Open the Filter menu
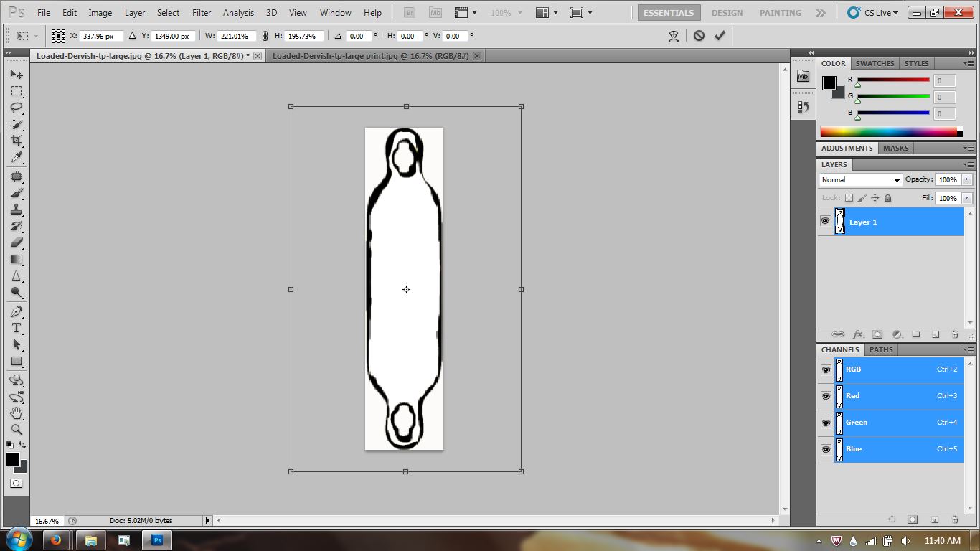This screenshot has width=980, height=551. 201,12
